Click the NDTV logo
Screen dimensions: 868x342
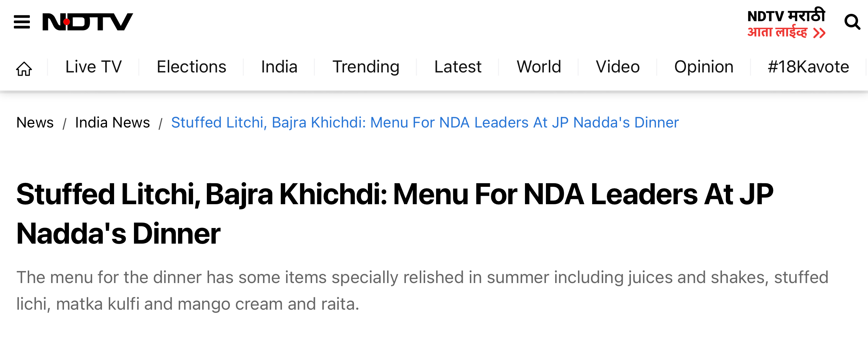(87, 22)
